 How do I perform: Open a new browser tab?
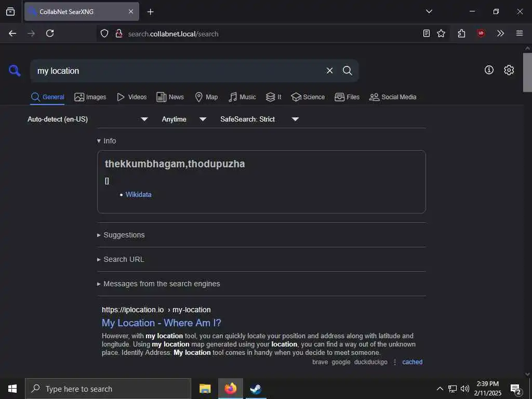(150, 12)
